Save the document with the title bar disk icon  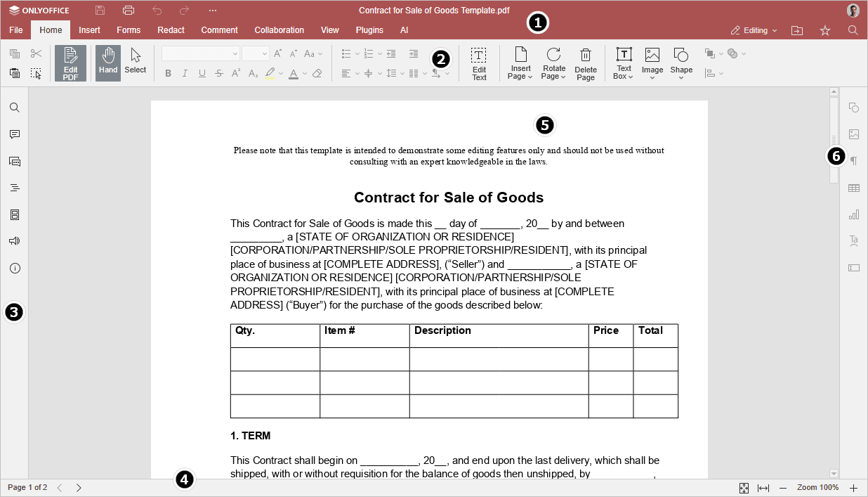pos(100,11)
